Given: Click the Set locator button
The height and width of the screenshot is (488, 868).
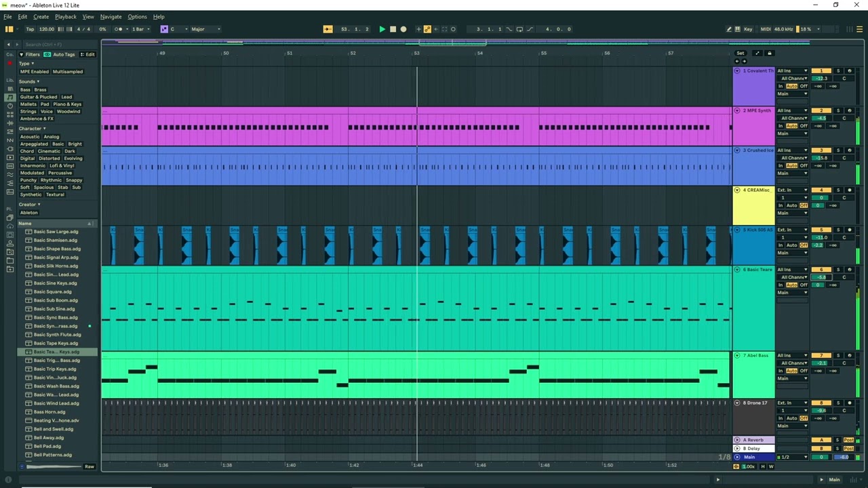Looking at the screenshot, I should click(741, 53).
